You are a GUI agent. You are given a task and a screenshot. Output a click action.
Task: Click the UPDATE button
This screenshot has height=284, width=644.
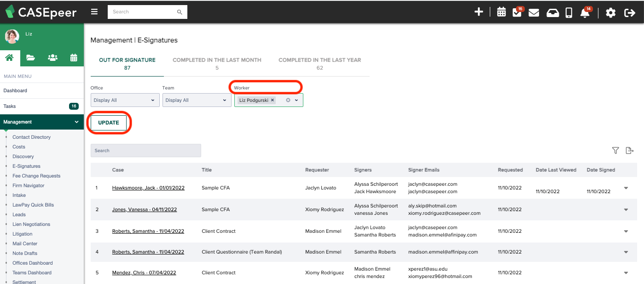pyautogui.click(x=109, y=123)
